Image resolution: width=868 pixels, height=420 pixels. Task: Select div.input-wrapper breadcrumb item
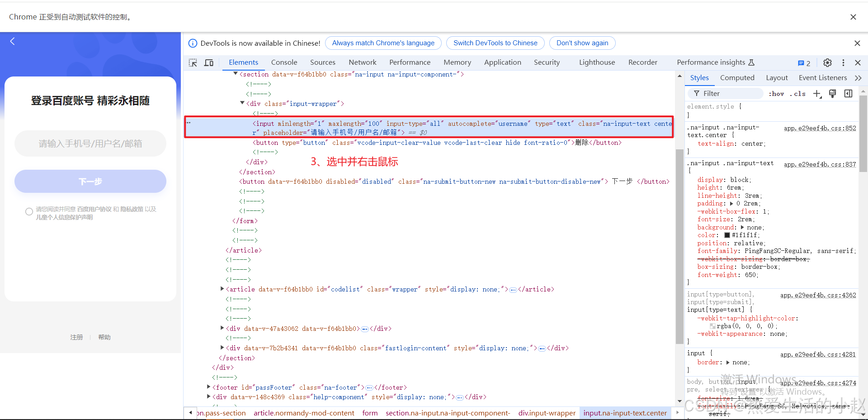coord(547,413)
